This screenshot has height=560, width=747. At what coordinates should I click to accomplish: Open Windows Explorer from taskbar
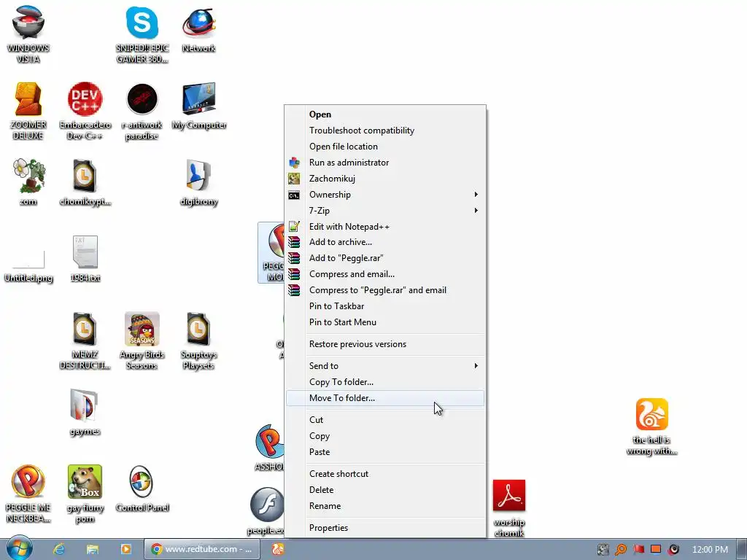pos(93,549)
